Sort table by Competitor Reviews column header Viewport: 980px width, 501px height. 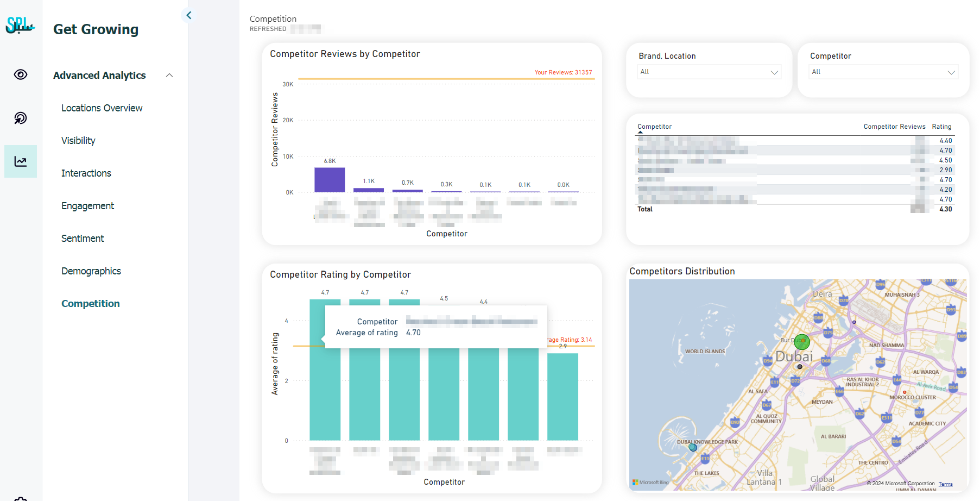[x=894, y=127]
